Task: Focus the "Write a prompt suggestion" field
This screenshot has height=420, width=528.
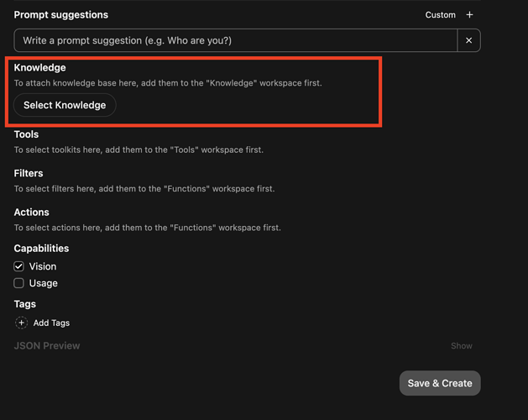Action: (x=235, y=40)
